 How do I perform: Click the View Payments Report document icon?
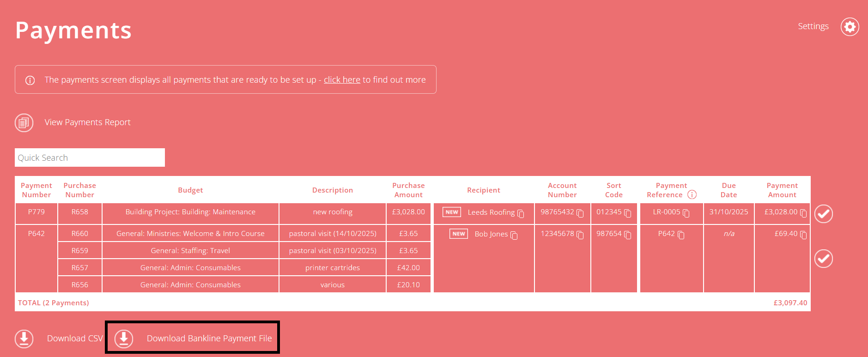tap(24, 123)
